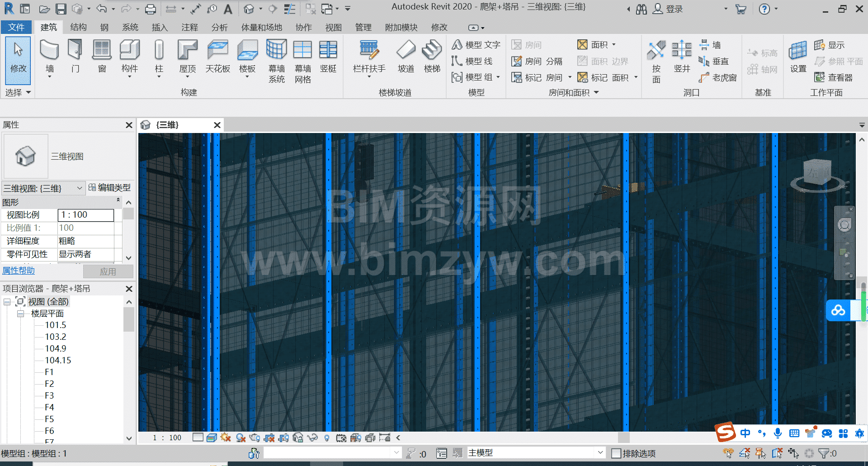Viewport: 868px width, 466px height.
Task: Select the Ramp (坡道) tool
Action: pos(406,57)
